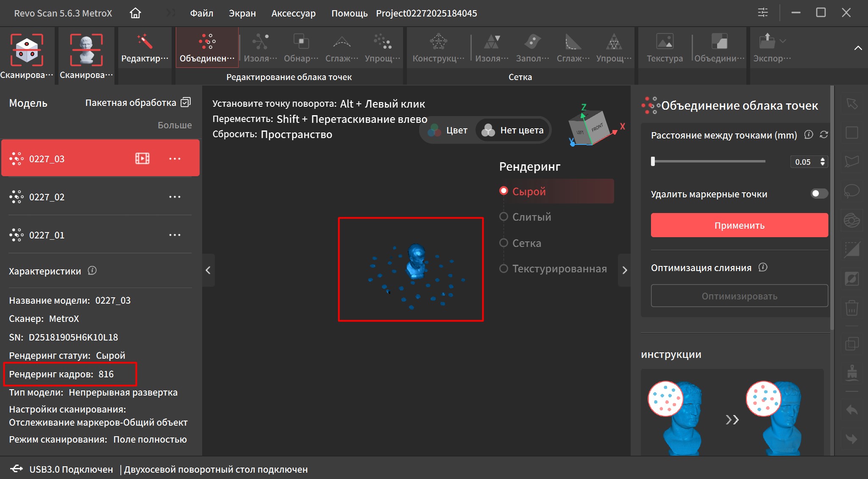Enable the Пакетная обработка checkbox

186,102
